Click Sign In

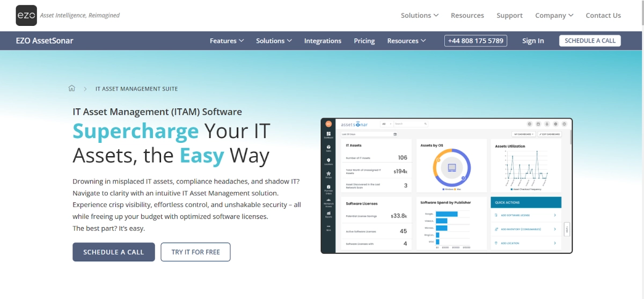click(x=533, y=41)
